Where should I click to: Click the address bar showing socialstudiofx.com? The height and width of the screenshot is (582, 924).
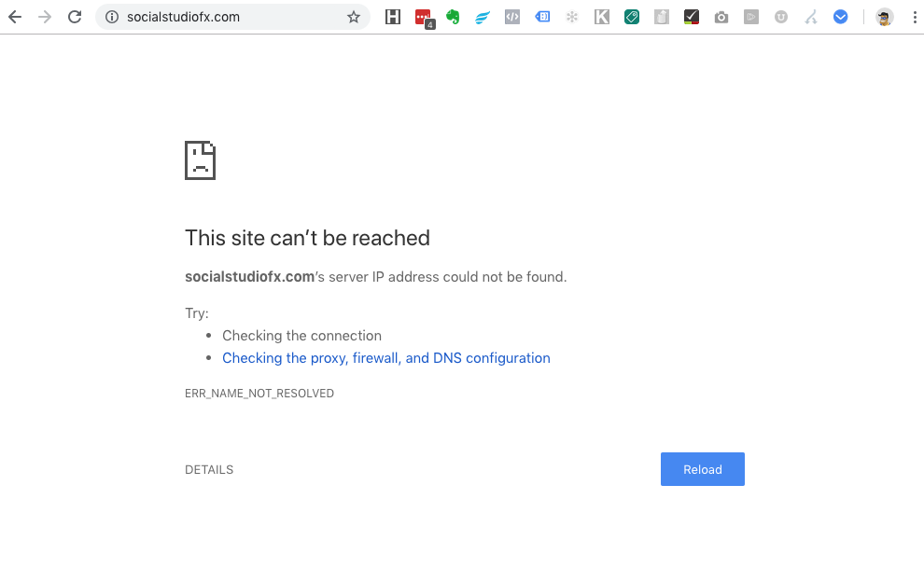pos(232,17)
